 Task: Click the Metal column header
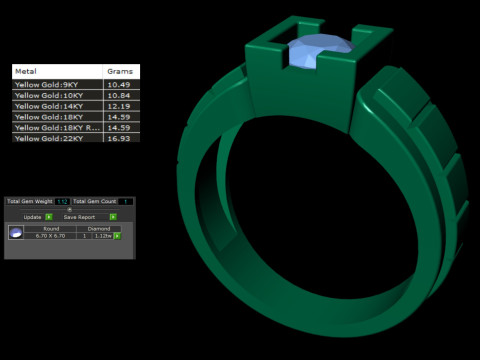pos(57,71)
